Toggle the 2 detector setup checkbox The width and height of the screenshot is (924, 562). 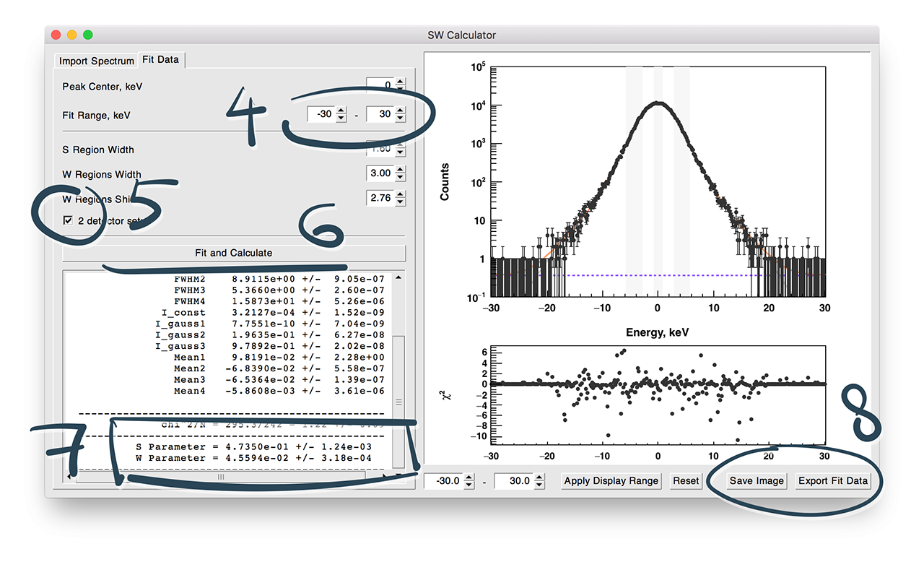point(68,220)
